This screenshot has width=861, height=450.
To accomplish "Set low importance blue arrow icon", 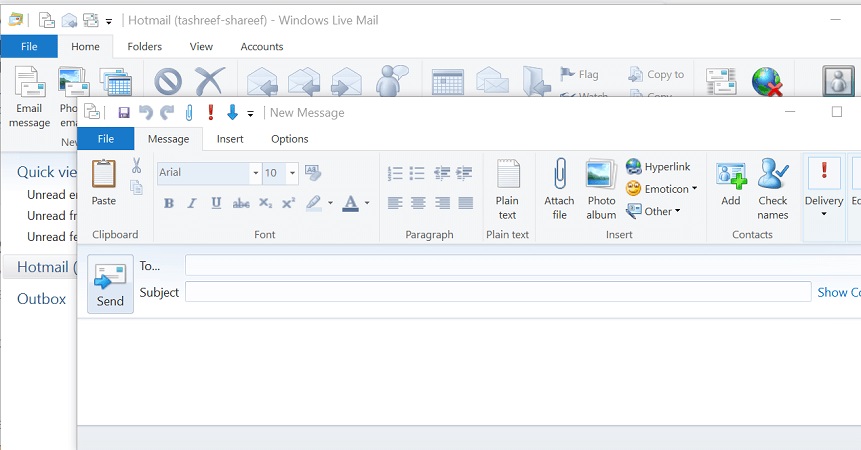I will [232, 112].
